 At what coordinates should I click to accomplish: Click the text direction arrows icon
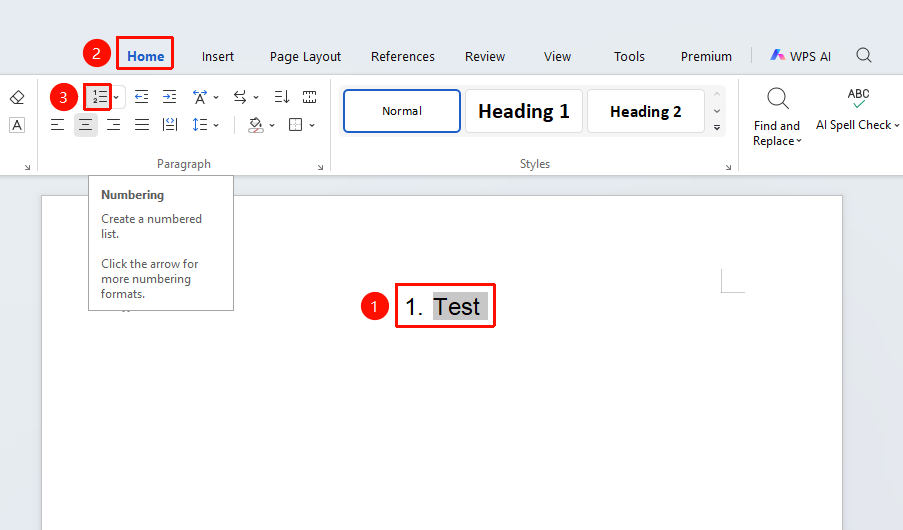click(x=240, y=97)
